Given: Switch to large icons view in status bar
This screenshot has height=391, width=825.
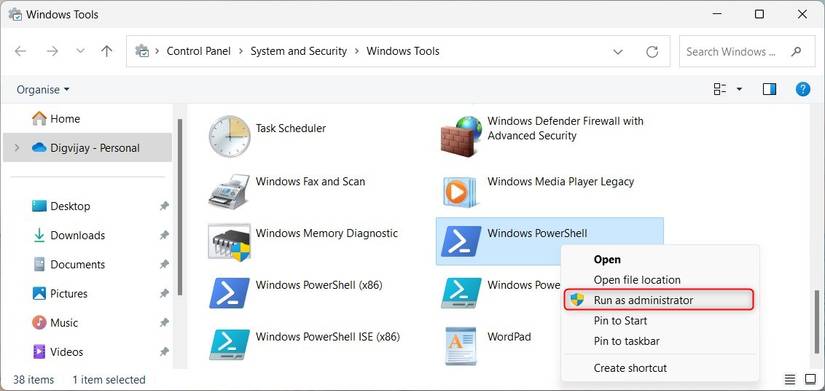Looking at the screenshot, I should (810, 379).
